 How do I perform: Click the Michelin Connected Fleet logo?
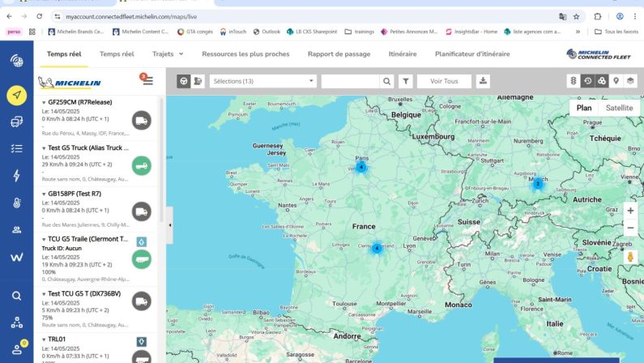pos(599,54)
